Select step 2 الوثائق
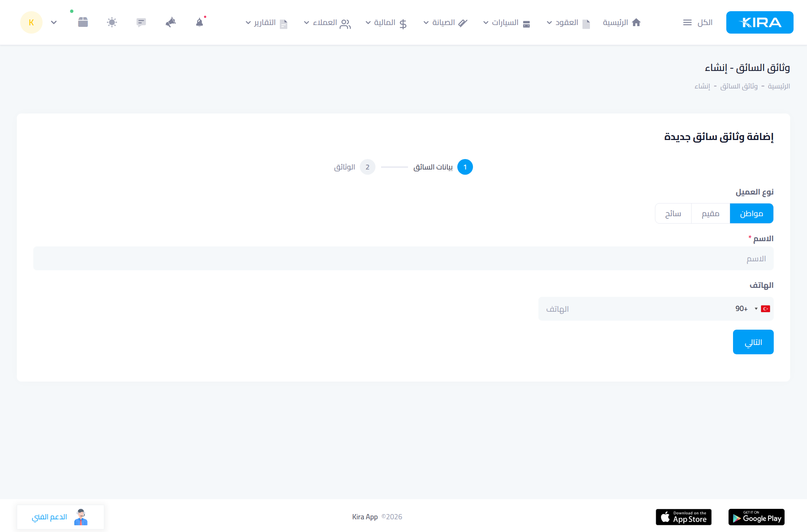Image resolution: width=807 pixels, height=532 pixels. point(354,167)
